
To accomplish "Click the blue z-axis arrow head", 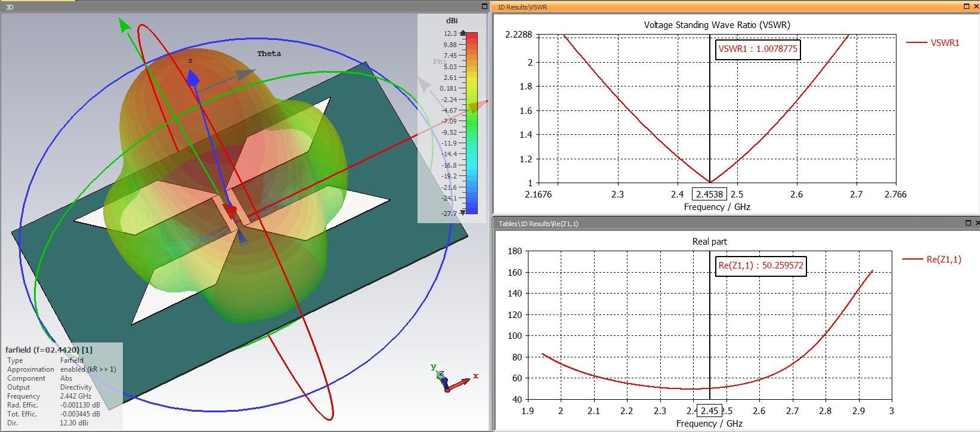I will pyautogui.click(x=192, y=78).
